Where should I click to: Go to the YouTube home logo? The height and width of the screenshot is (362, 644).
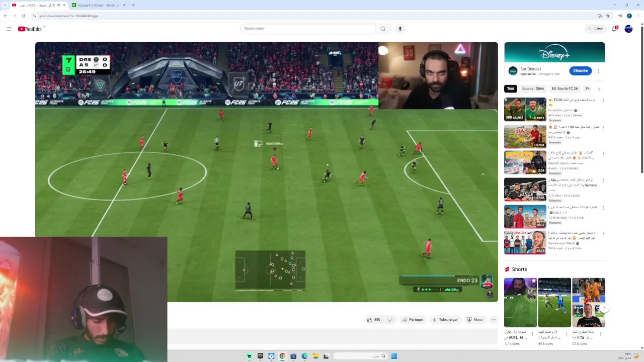[30, 29]
